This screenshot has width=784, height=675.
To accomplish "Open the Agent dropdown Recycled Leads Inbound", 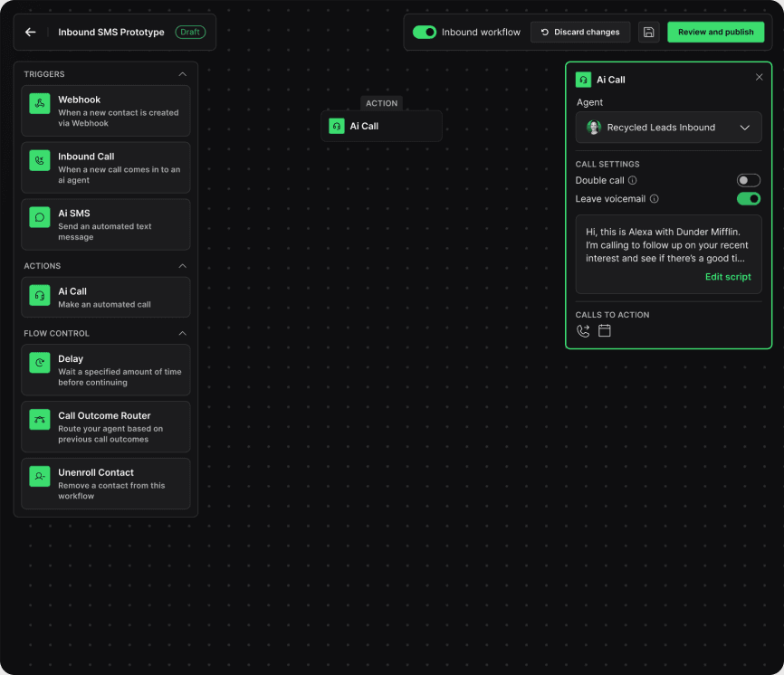I will coord(668,128).
